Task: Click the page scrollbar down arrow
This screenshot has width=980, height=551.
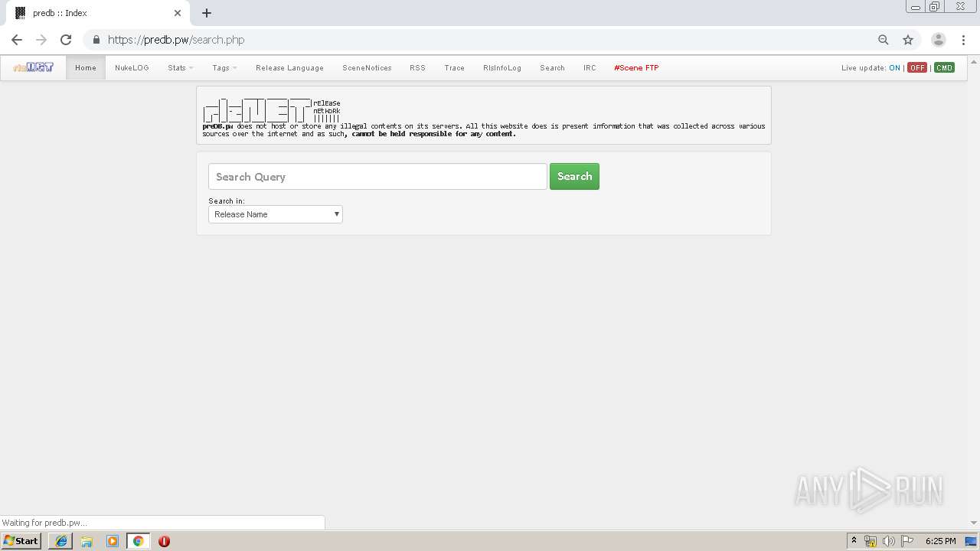Action: coord(974,523)
